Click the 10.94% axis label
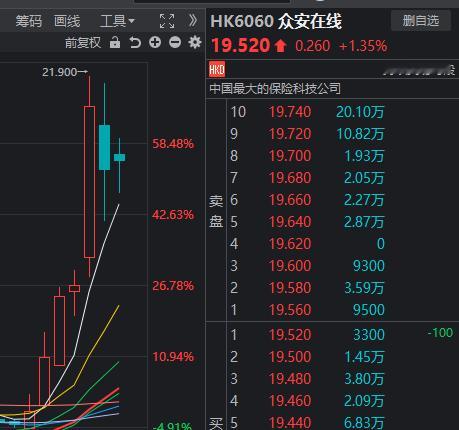 (173, 357)
